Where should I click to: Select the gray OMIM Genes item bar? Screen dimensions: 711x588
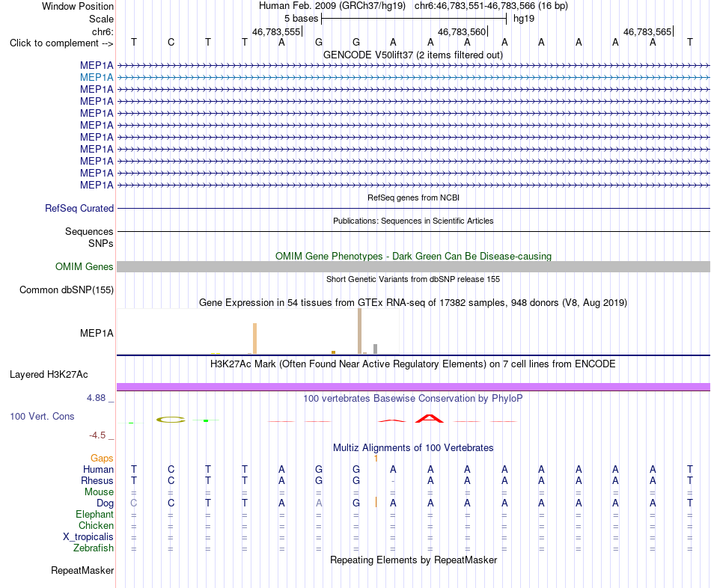[413, 266]
